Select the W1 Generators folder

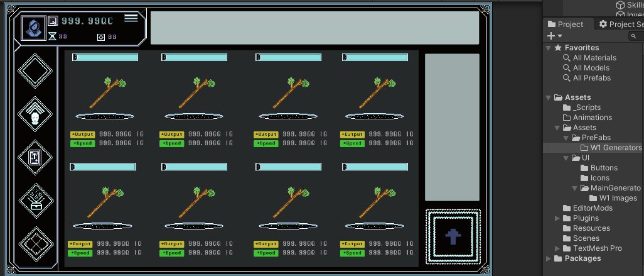611,148
